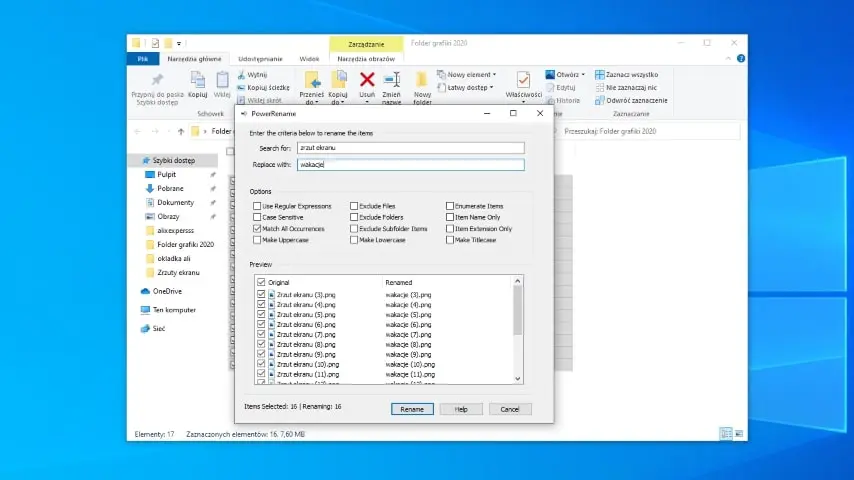Expand the Łatwy dostęp dropdown
The image size is (854, 480).
(468, 88)
